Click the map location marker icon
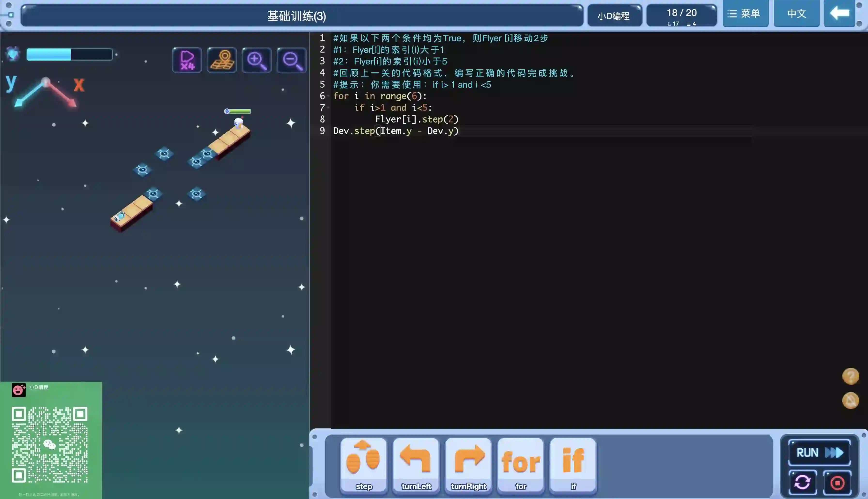This screenshot has height=499, width=868. [x=222, y=60]
